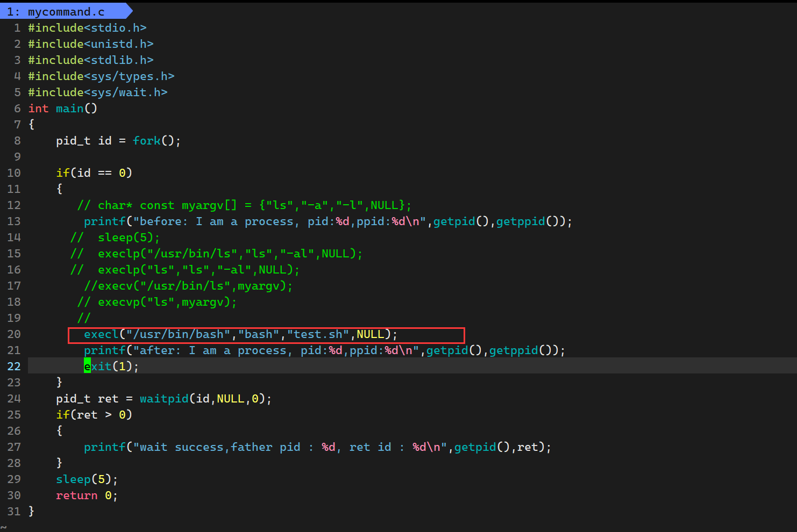Click the "test.sh" string argument
Image resolution: width=797 pixels, height=532 pixels.
tap(318, 334)
